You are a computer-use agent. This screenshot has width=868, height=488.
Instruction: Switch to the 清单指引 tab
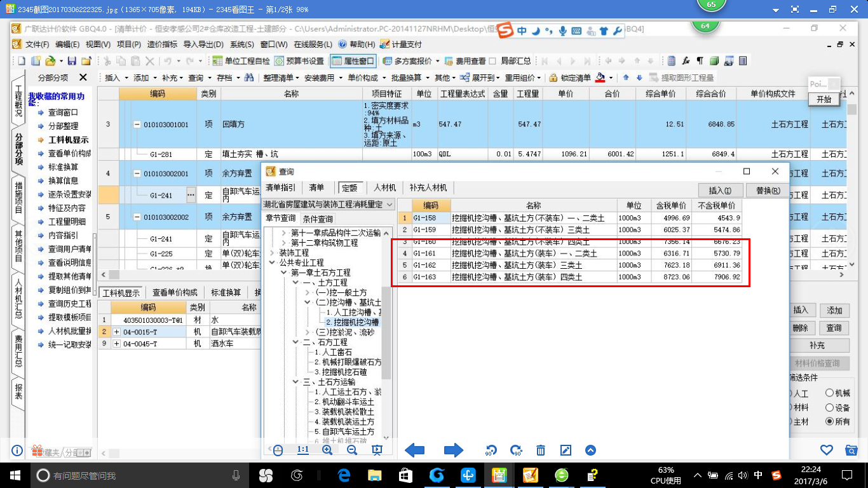280,188
